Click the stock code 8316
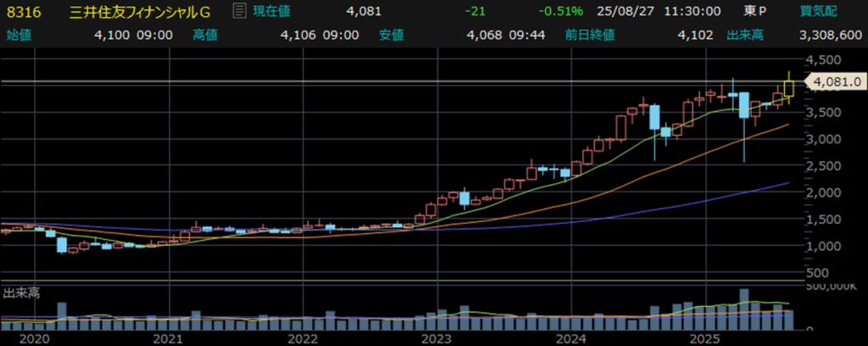868x346 pixels. [x=22, y=12]
